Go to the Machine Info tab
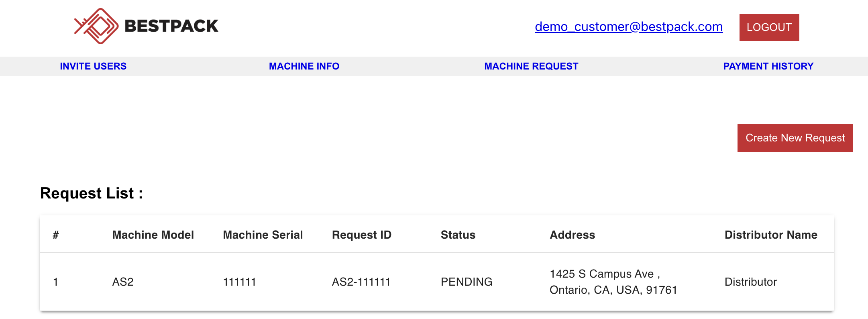This screenshot has width=868, height=319. point(304,66)
